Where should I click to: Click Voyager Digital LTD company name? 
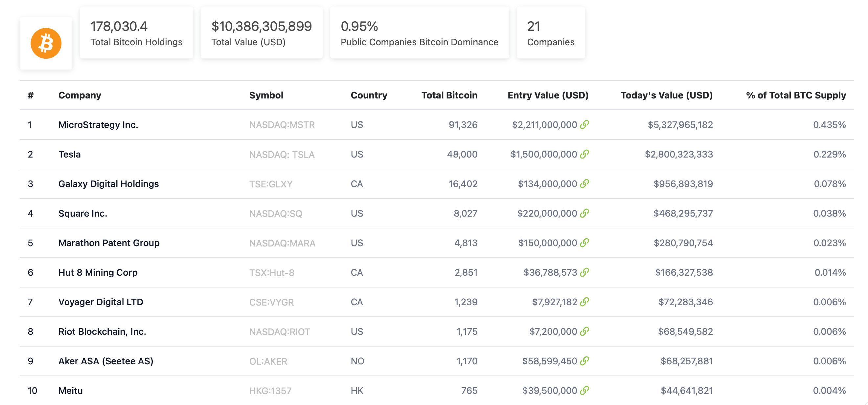coord(101,302)
